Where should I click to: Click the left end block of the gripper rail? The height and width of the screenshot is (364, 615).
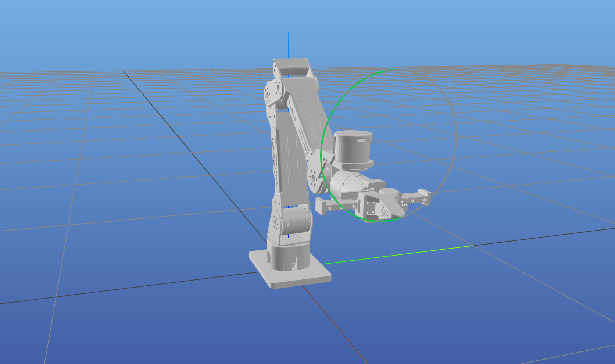click(321, 206)
